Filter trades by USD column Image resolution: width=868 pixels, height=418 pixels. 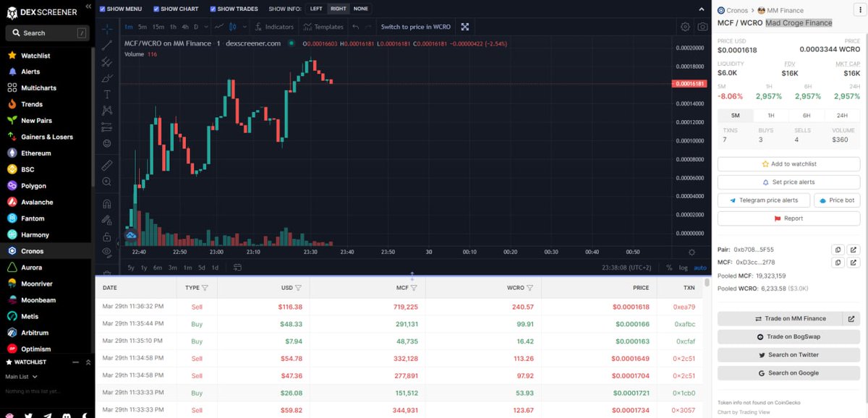(x=298, y=288)
